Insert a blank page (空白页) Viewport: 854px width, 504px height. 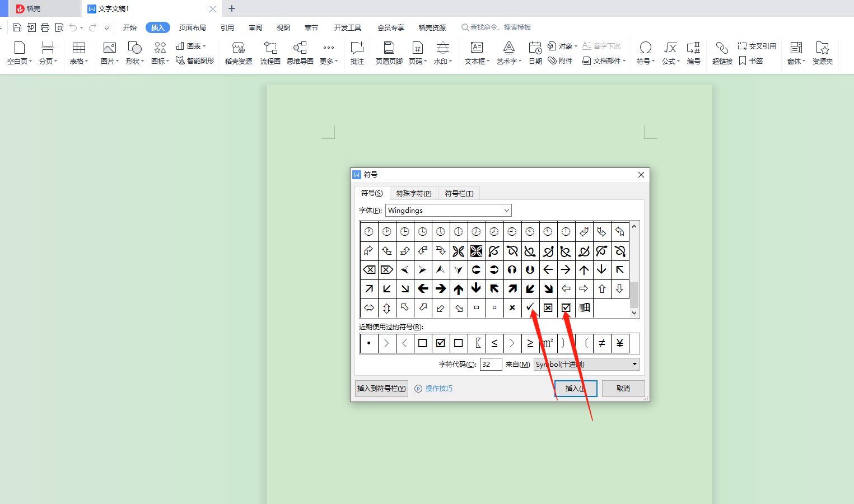(19, 53)
